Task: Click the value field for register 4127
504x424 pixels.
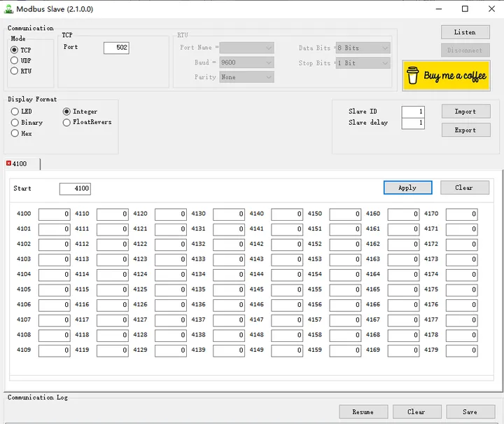Action: point(171,320)
